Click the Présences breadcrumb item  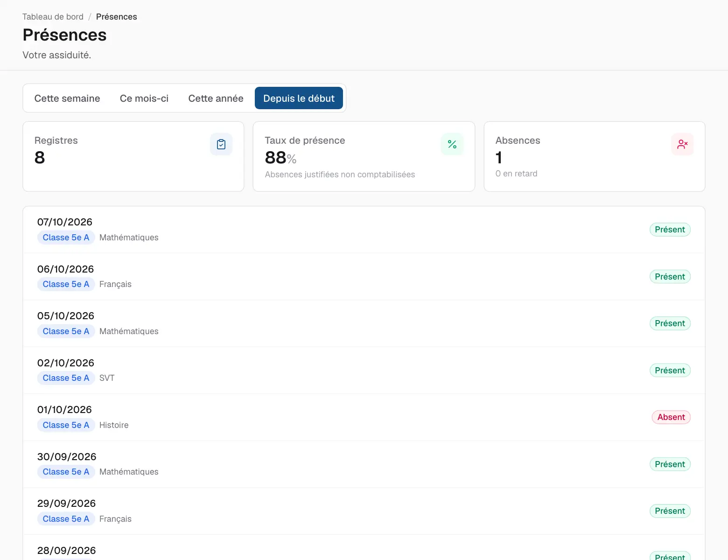[117, 17]
